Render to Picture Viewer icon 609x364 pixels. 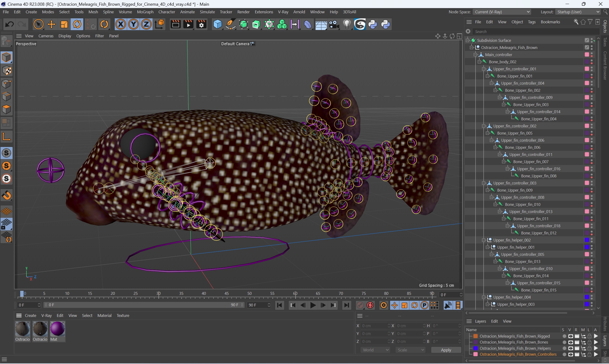point(188,24)
